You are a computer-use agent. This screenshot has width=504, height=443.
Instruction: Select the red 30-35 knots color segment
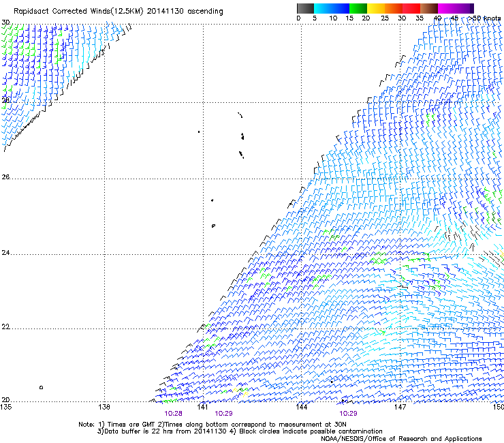[411, 8]
